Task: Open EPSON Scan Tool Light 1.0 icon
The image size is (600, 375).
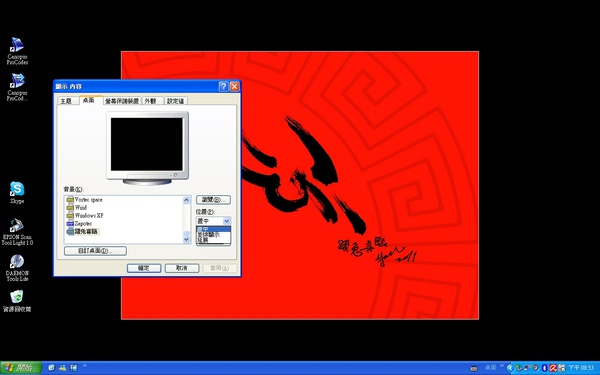Action: point(17,232)
